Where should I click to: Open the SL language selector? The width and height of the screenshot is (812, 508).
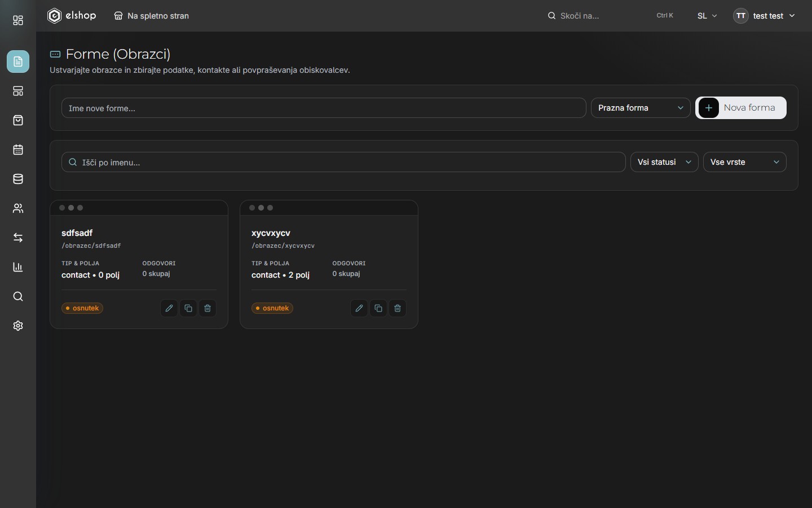click(707, 16)
